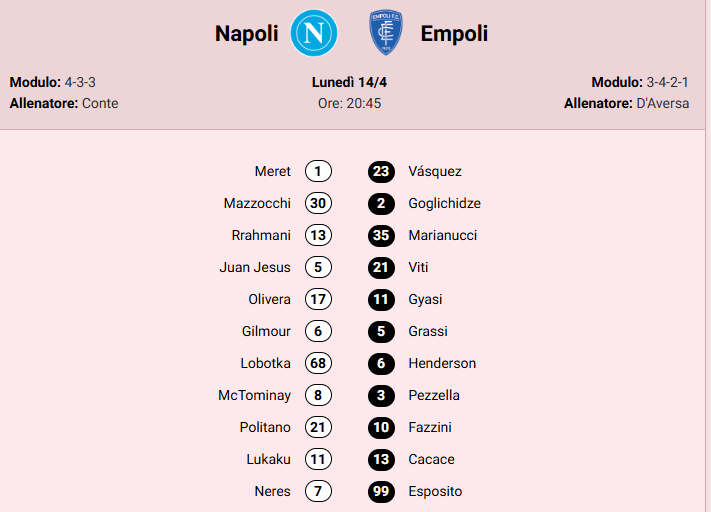Click Fazzini's number 10 badge
The image size is (711, 512).
click(x=381, y=427)
